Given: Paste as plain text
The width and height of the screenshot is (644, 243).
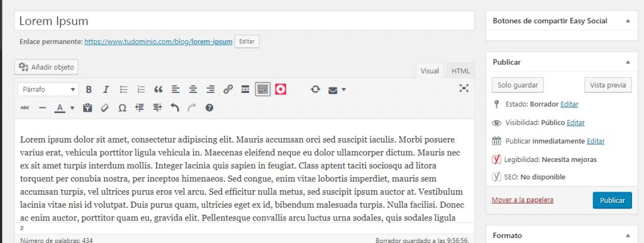Looking at the screenshot, I should pyautogui.click(x=87, y=108).
